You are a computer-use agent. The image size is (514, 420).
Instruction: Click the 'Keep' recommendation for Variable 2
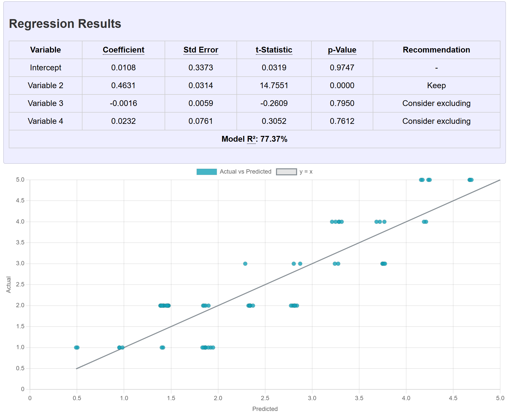pyautogui.click(x=436, y=85)
